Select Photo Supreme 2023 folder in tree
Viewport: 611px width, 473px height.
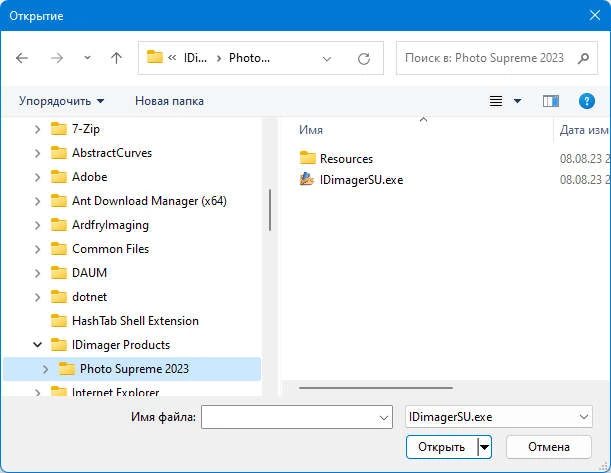[134, 369]
